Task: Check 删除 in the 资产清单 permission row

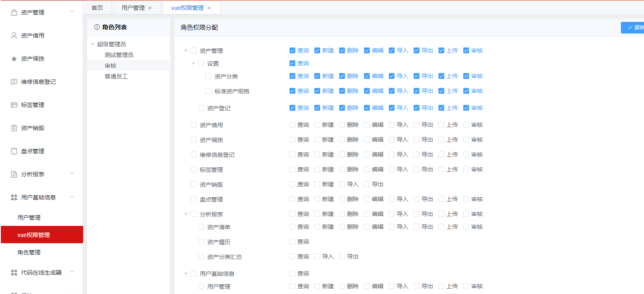Action: coord(342,227)
